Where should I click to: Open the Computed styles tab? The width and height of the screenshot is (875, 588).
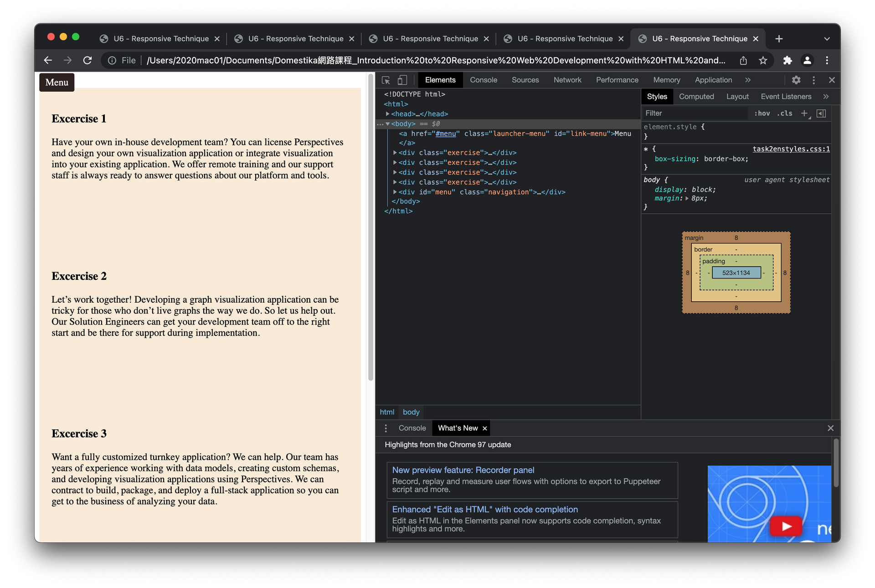[x=696, y=97]
